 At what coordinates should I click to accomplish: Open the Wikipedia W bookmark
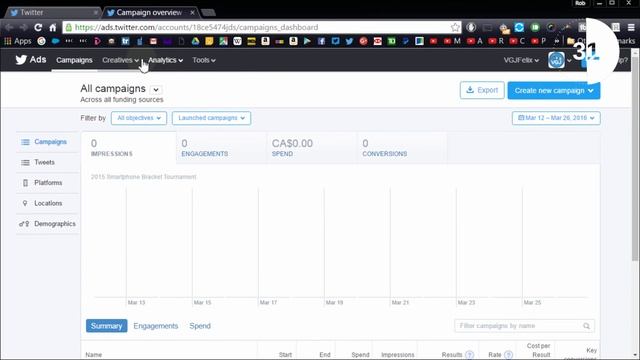(237, 41)
